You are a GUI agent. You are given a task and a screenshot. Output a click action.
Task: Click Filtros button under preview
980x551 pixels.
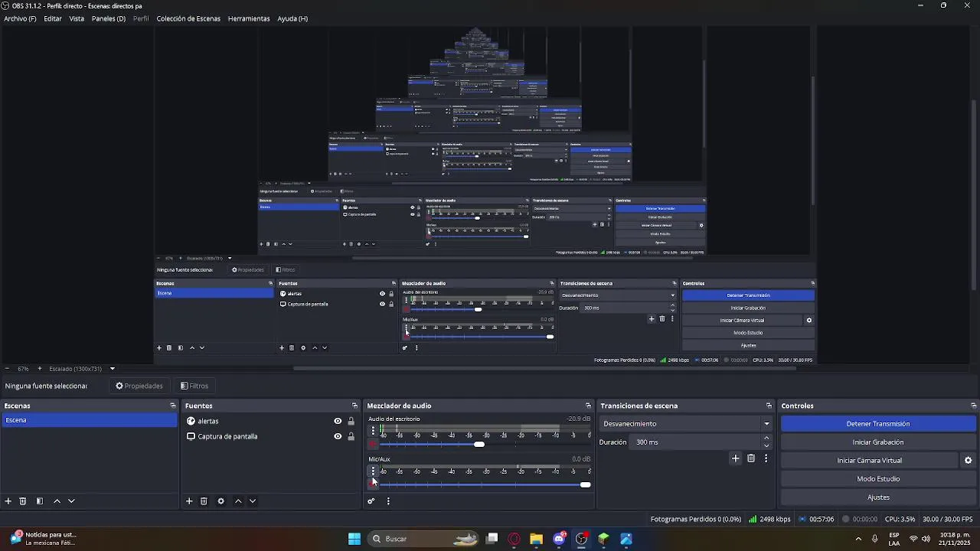click(194, 386)
